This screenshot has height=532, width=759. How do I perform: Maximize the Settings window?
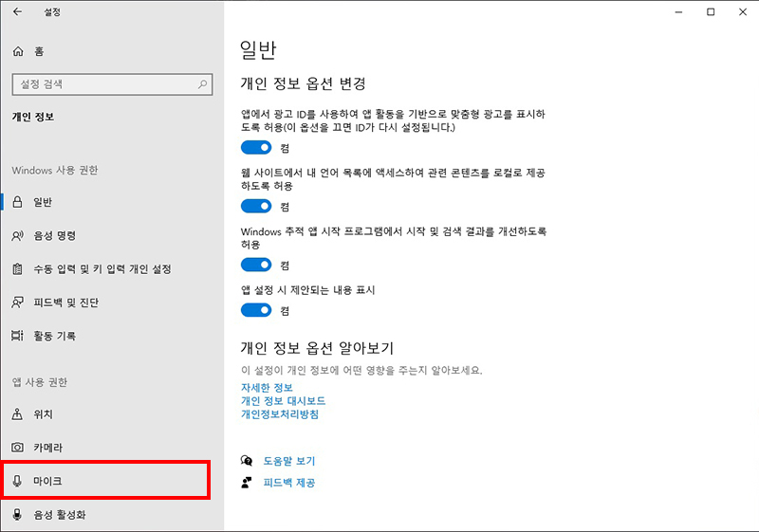point(711,11)
